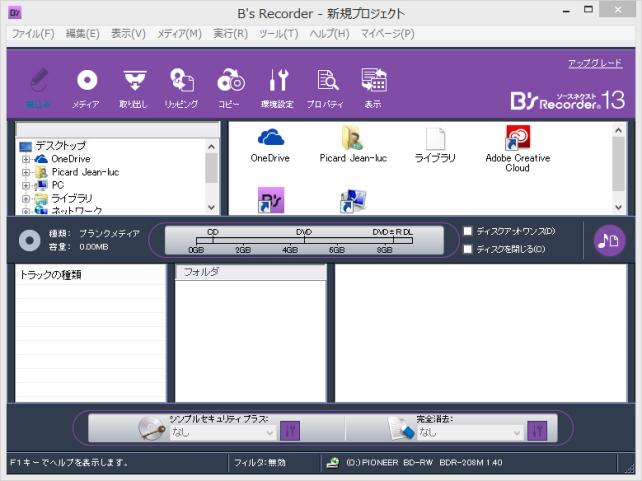Expand the ネットワーク tree node

[x=26, y=211]
